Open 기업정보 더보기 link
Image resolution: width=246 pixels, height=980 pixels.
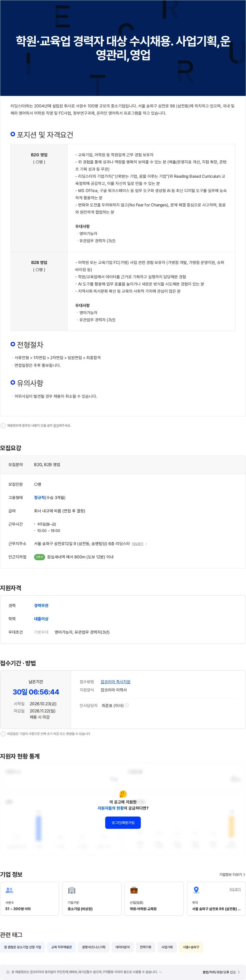(230, 874)
